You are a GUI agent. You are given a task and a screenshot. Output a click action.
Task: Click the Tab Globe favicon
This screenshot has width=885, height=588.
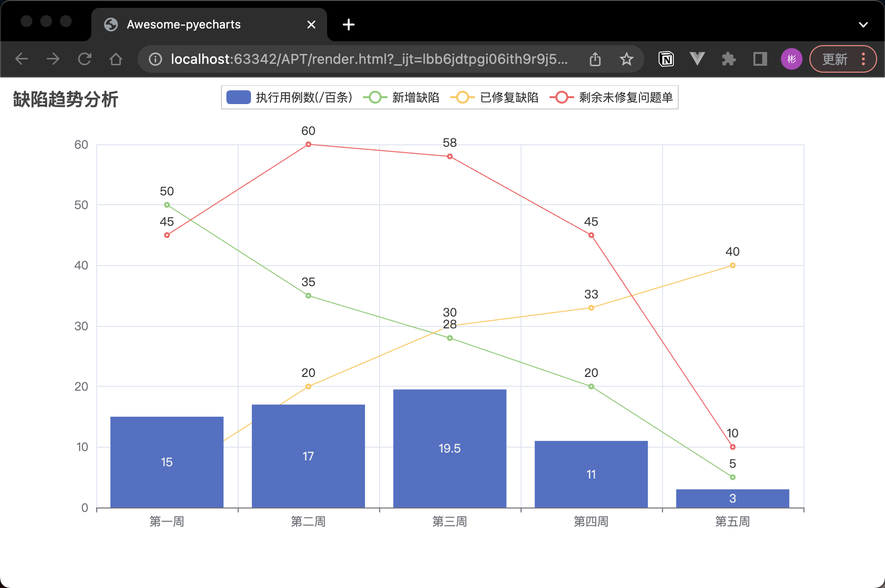[x=111, y=25]
